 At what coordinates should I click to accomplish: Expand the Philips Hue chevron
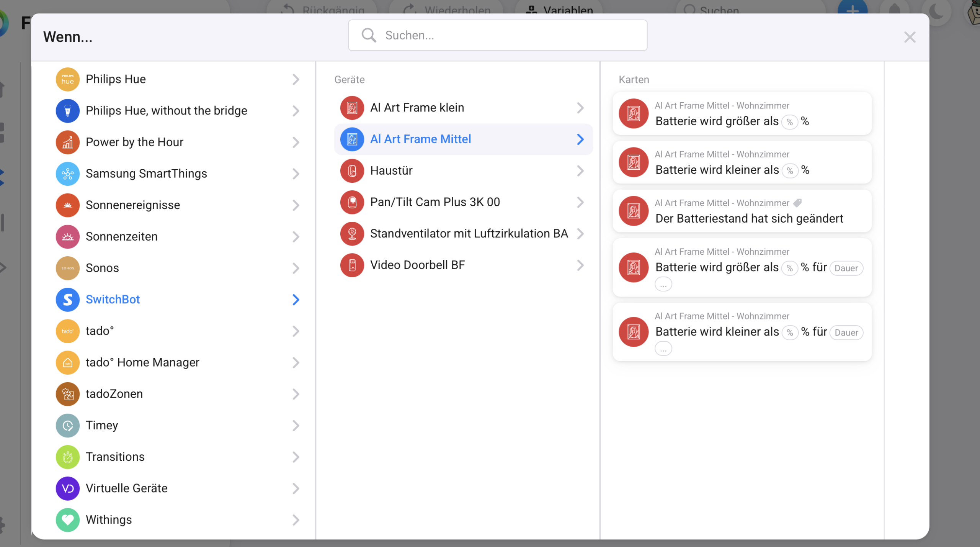click(x=296, y=79)
